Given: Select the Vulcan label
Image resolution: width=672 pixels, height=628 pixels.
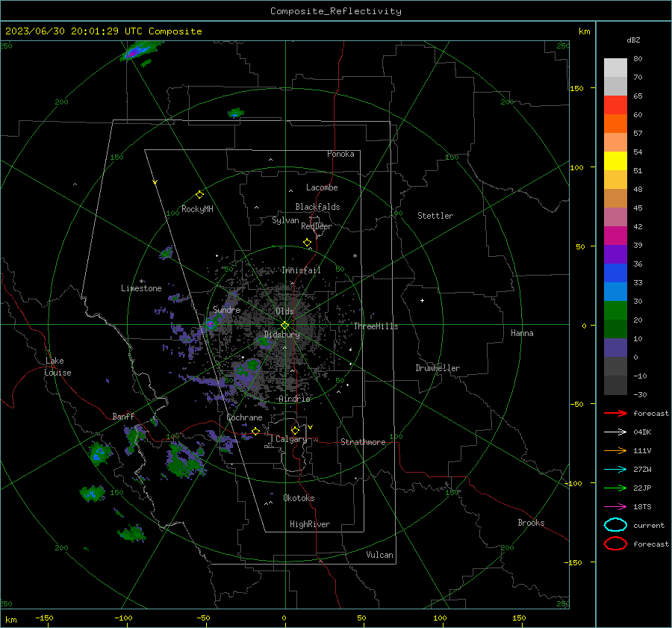Looking at the screenshot, I should point(380,555).
